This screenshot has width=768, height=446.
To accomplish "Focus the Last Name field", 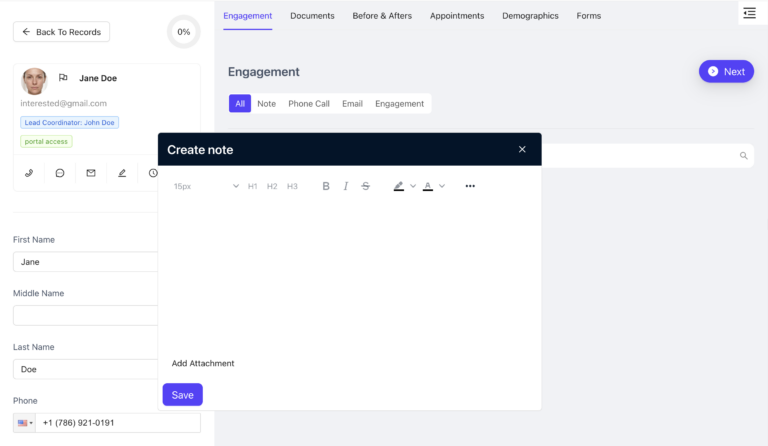I will [x=86, y=369].
